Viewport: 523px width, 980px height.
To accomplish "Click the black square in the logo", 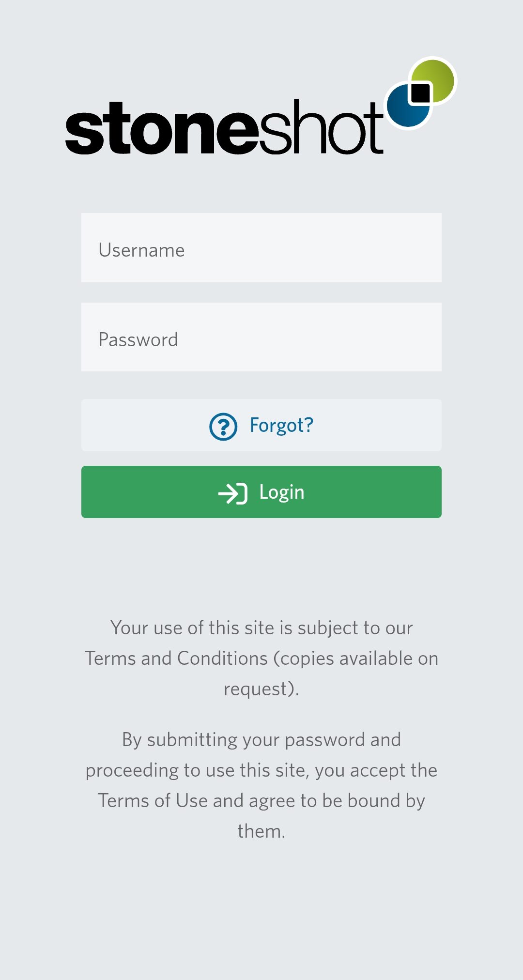I will pyautogui.click(x=420, y=93).
